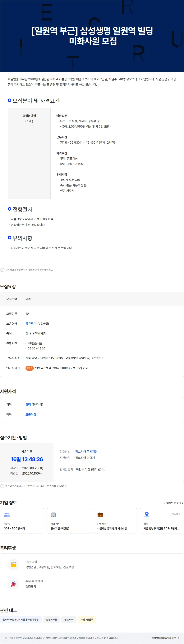Click the 경력 qualification link

pyautogui.click(x=28, y=405)
